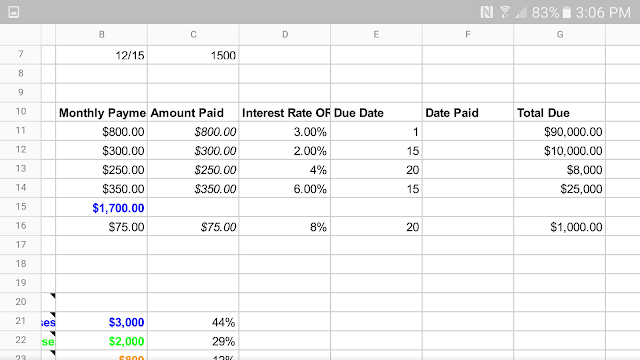Tap the NFC icon in status bar
The image size is (640, 360).
click(487, 12)
